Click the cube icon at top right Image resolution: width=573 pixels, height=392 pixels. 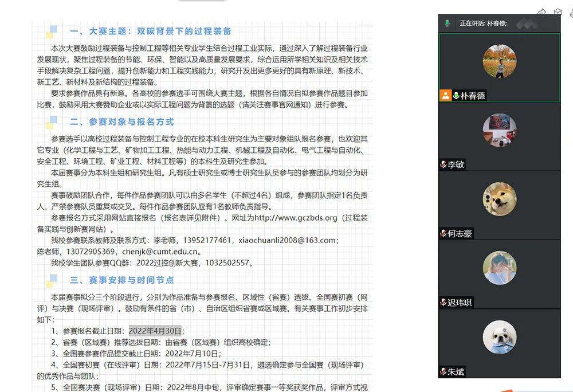(x=558, y=11)
